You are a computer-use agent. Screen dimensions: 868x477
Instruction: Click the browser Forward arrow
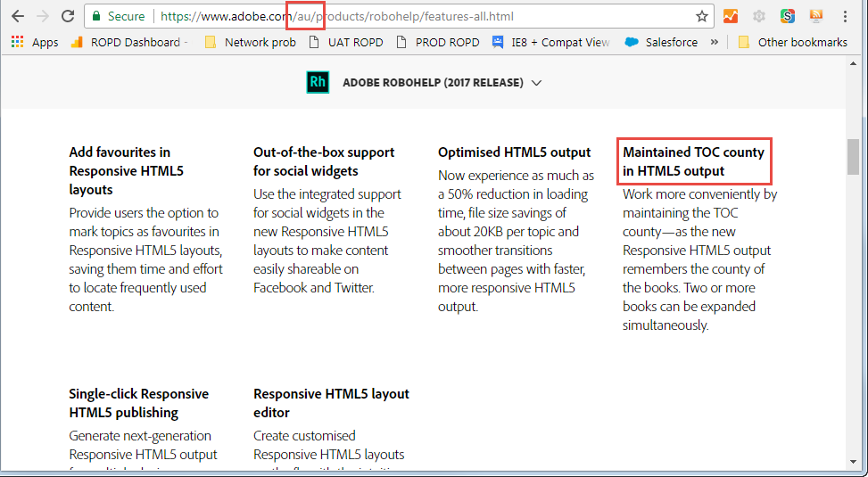tap(43, 16)
